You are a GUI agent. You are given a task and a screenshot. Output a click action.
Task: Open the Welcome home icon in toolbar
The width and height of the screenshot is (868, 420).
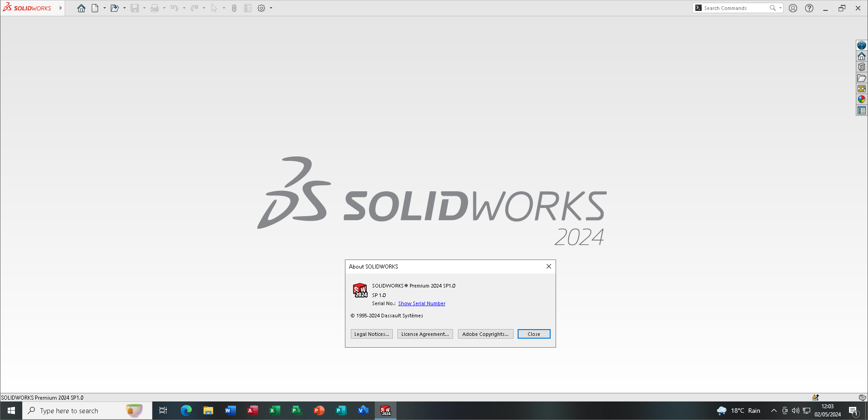pyautogui.click(x=81, y=8)
